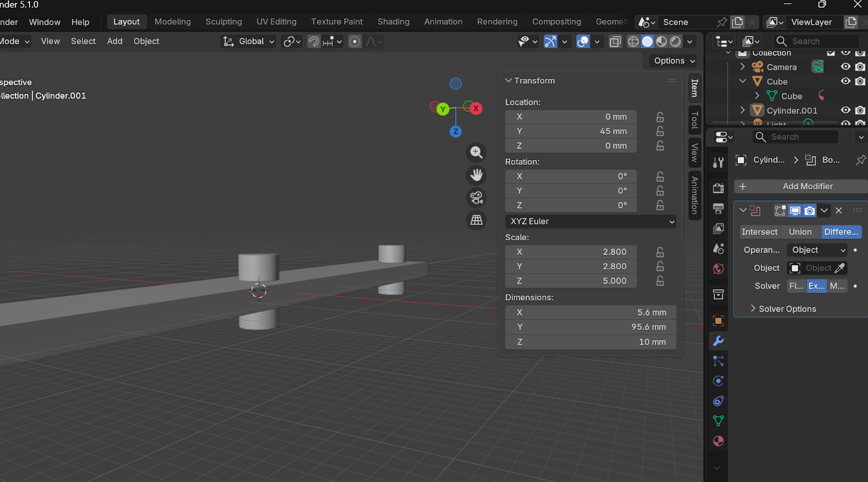The height and width of the screenshot is (482, 868).
Task: Toggle X-ray mode in viewport header
Action: point(615,41)
